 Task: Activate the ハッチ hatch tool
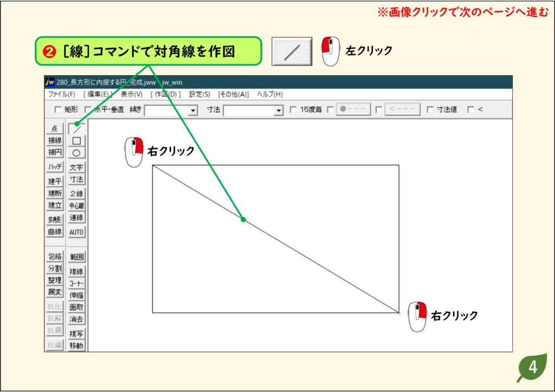coord(55,166)
